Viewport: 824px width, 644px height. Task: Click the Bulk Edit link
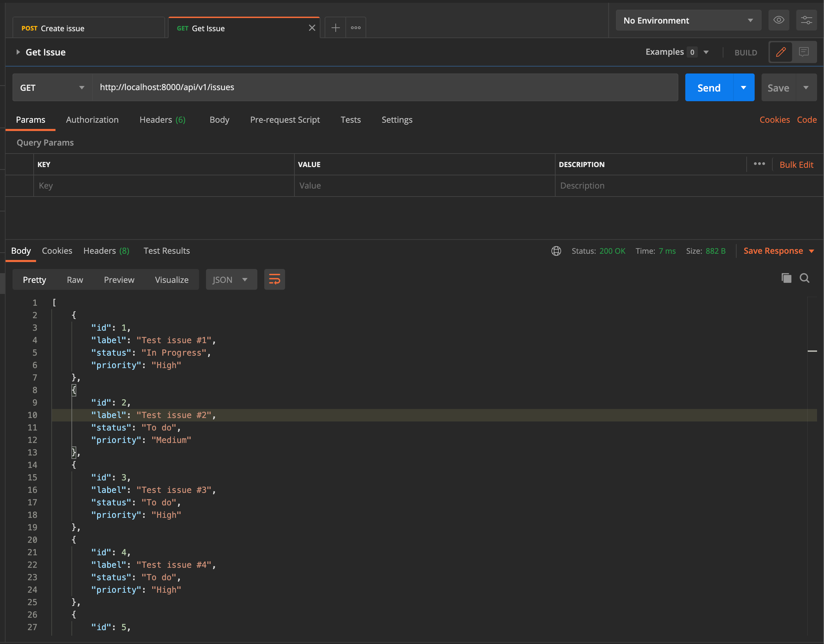click(796, 164)
